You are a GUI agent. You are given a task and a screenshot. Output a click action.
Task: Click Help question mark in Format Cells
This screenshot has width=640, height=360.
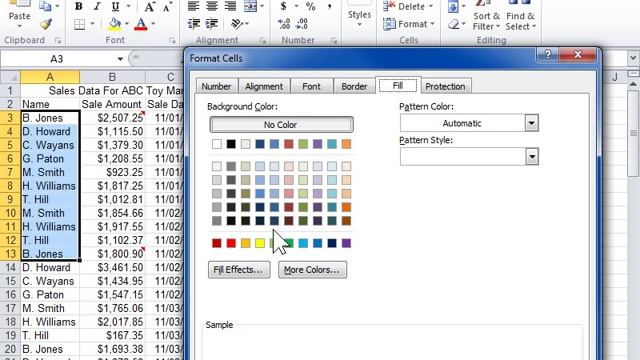coord(548,54)
